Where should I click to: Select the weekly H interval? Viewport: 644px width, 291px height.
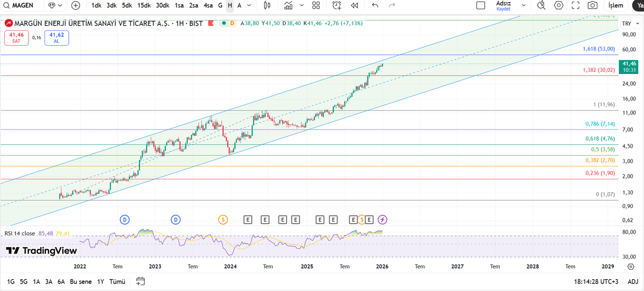pos(230,5)
